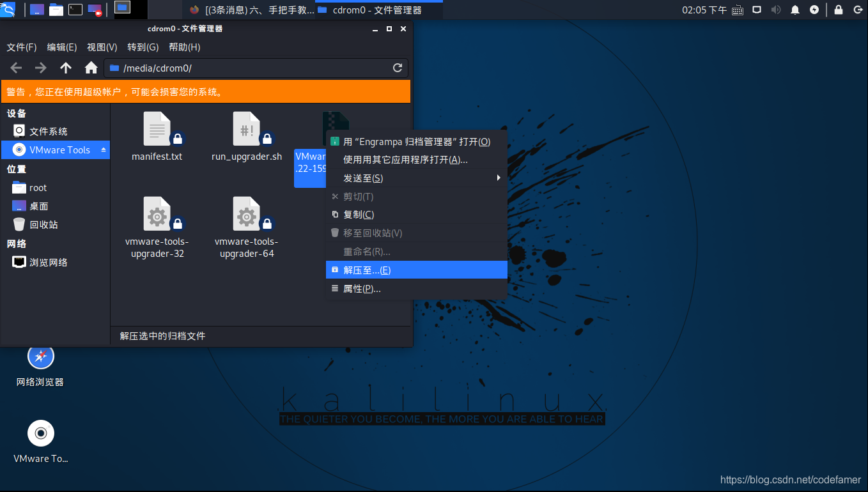Screen dimensions: 868x492
Task: Choose 使用其它应用程序打开(A)...
Action: (417, 160)
